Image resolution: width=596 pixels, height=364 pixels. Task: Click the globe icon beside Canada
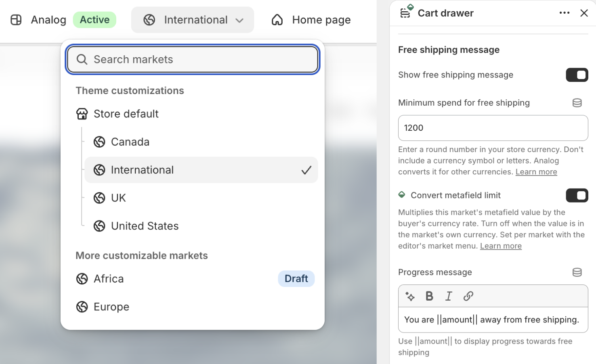[99, 142]
